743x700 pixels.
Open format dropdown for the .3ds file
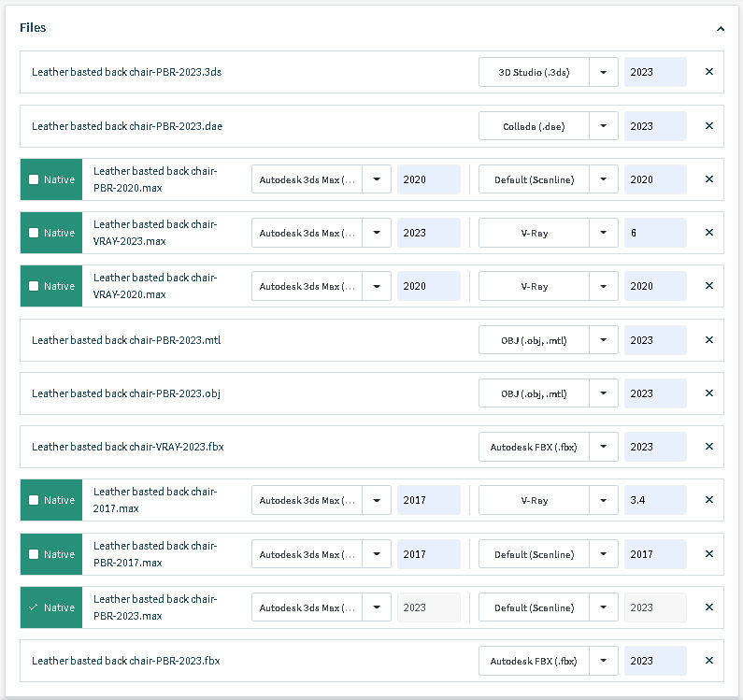(604, 72)
